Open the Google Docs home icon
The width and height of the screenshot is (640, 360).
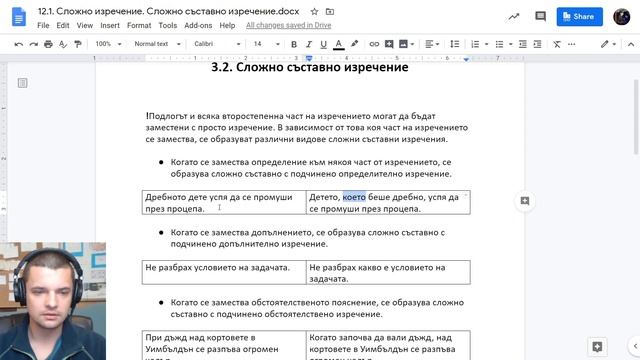(x=19, y=17)
